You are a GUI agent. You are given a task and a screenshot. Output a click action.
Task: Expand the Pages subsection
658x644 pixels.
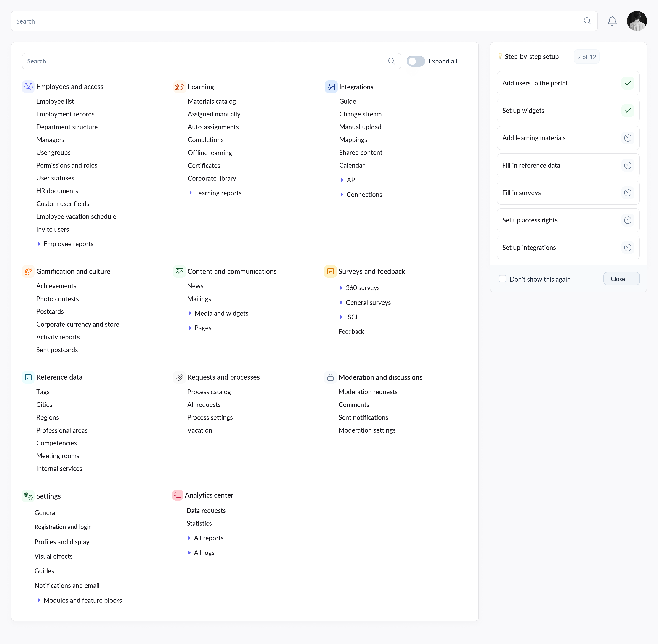190,328
